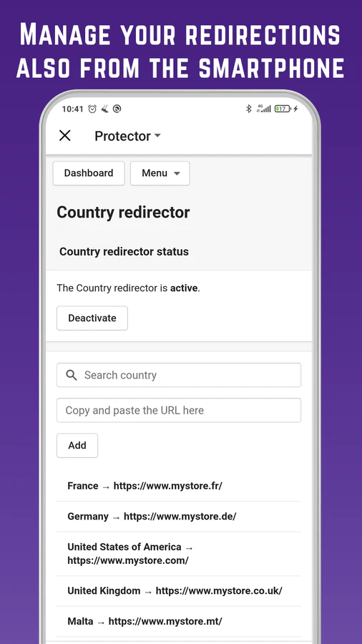362x644 pixels.
Task: Add the new country redirection
Action: coord(77,445)
